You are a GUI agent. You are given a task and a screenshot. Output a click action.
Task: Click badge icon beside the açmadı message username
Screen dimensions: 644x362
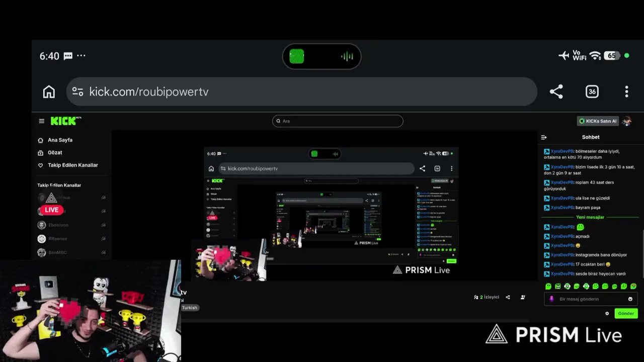[x=547, y=236]
